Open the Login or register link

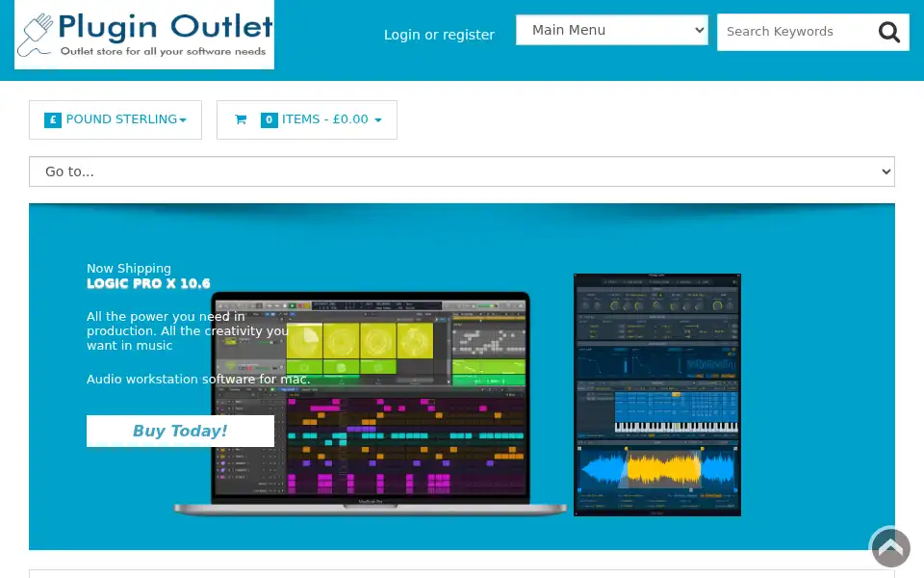(439, 35)
